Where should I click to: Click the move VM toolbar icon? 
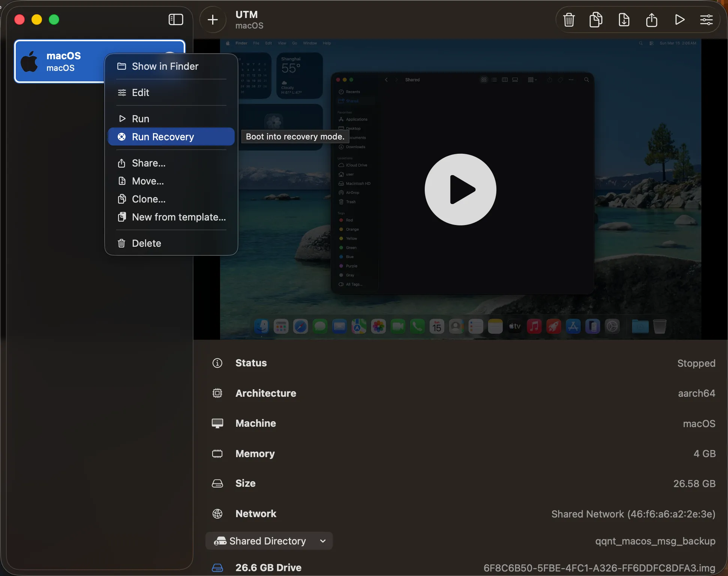[x=624, y=19]
